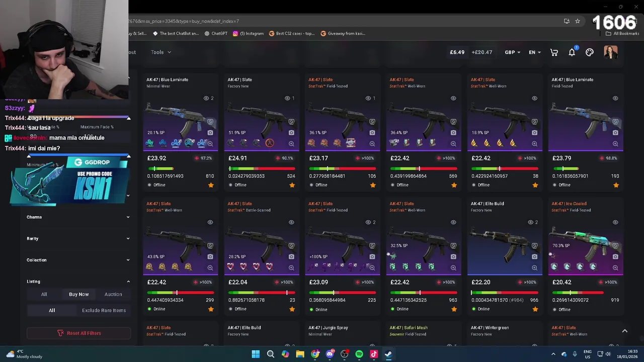The height and width of the screenshot is (362, 644).
Task: Expand the Collection filter section
Action: [78, 260]
